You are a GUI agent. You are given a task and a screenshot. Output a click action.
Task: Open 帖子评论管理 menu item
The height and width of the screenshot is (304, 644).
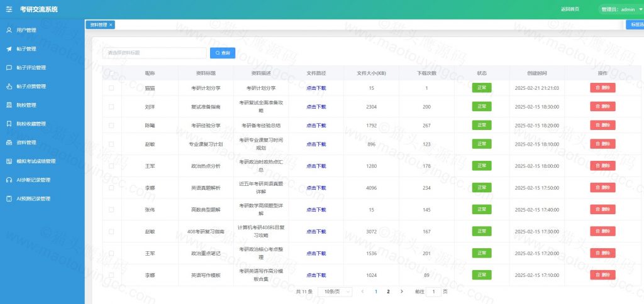(x=42, y=68)
